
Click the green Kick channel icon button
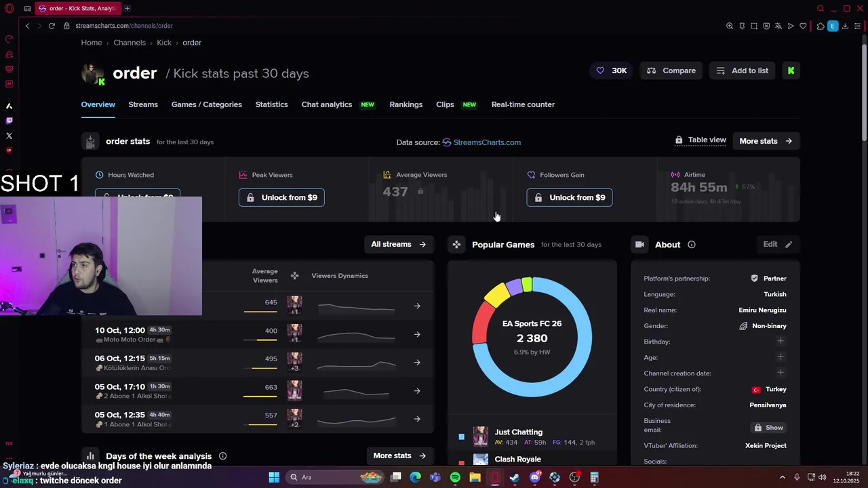pyautogui.click(x=791, y=70)
